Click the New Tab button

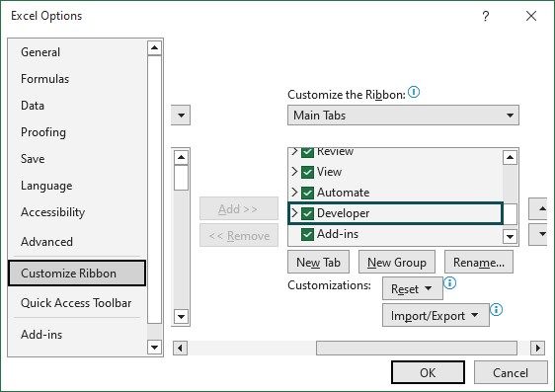(318, 263)
